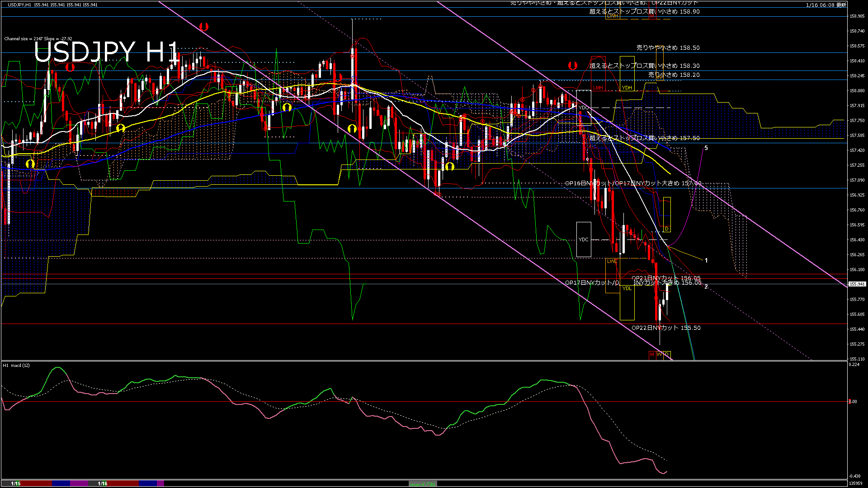Click red down arrow left of USDJPY title
This screenshot has height=488, width=868.
tap(70, 67)
